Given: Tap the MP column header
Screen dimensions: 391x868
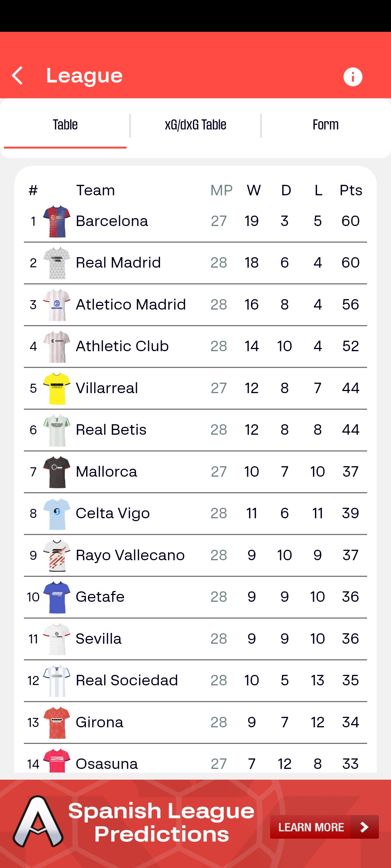Looking at the screenshot, I should tap(221, 190).
